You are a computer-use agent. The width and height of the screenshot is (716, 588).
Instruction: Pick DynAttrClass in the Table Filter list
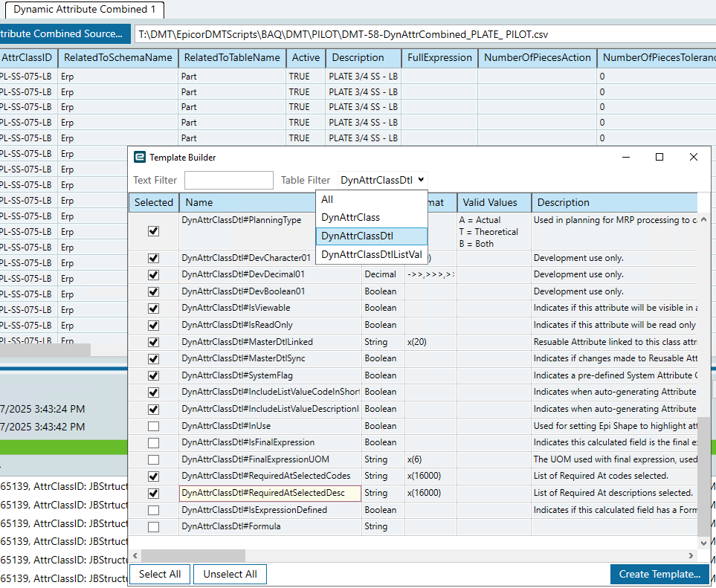pos(371,217)
